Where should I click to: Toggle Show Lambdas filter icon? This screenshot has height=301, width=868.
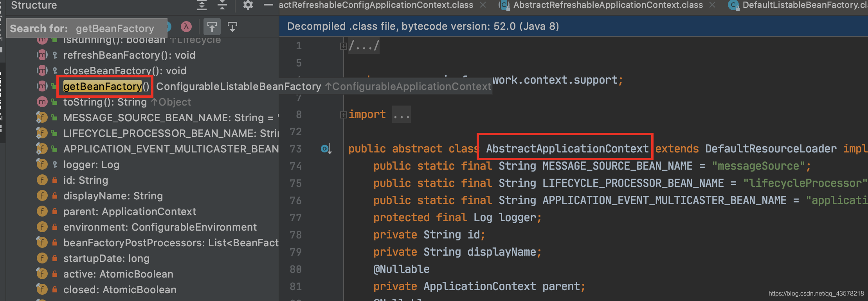(186, 27)
